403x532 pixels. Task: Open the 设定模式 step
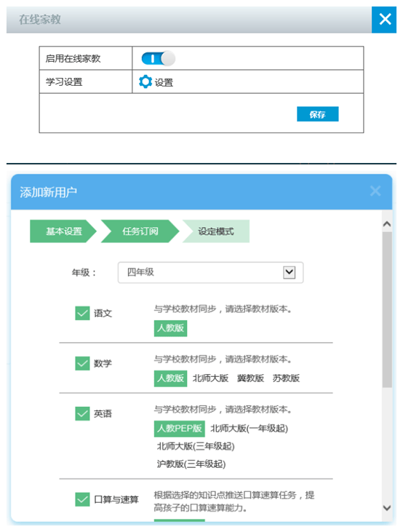pos(216,231)
